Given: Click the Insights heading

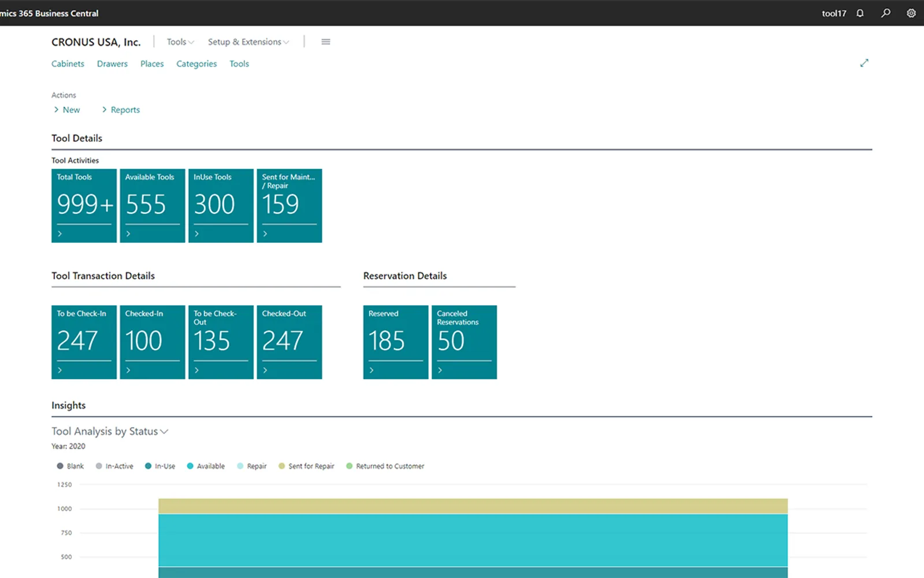Looking at the screenshot, I should 69,405.
